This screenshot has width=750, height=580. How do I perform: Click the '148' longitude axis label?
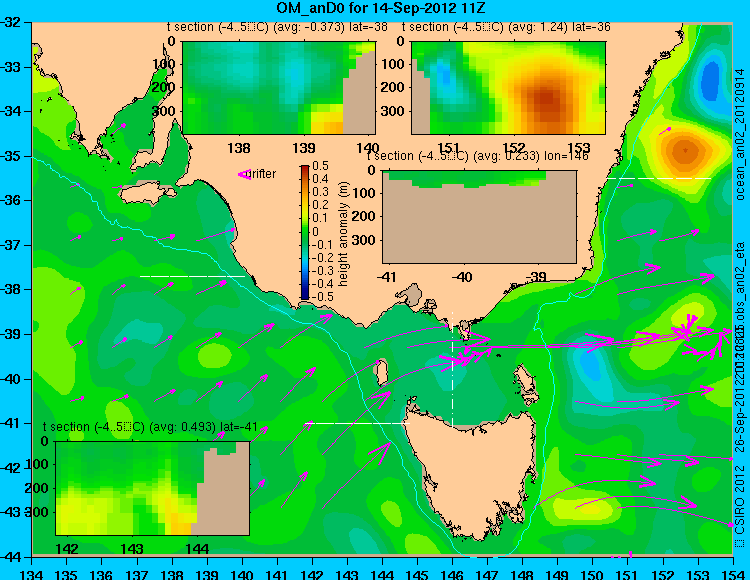[x=522, y=574]
